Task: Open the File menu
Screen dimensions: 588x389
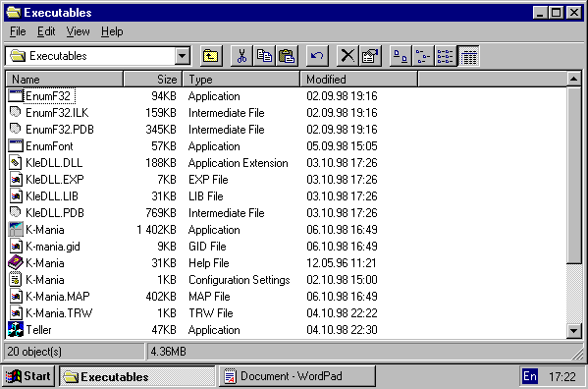Action: [x=18, y=31]
